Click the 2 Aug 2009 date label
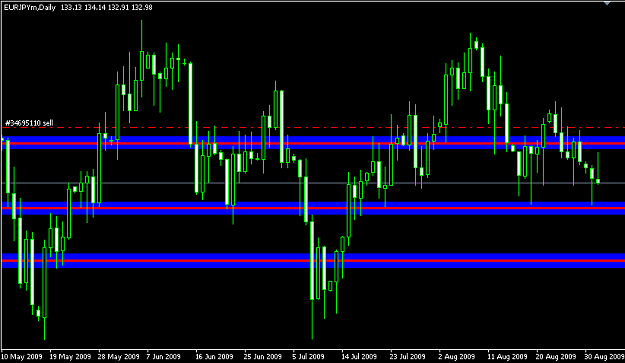The height and width of the screenshot is (363, 625). click(x=457, y=357)
